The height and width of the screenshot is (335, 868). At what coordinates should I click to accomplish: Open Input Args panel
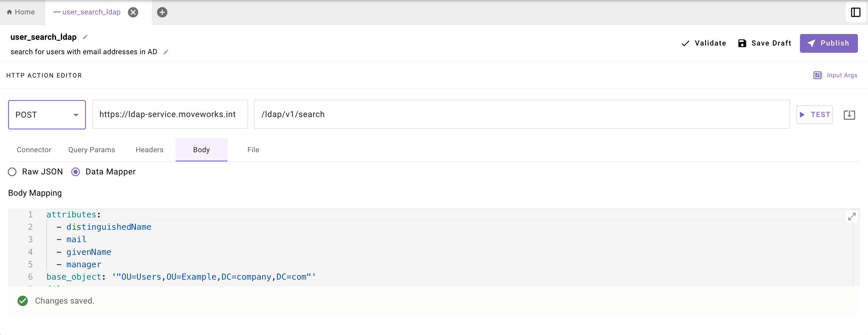835,75
